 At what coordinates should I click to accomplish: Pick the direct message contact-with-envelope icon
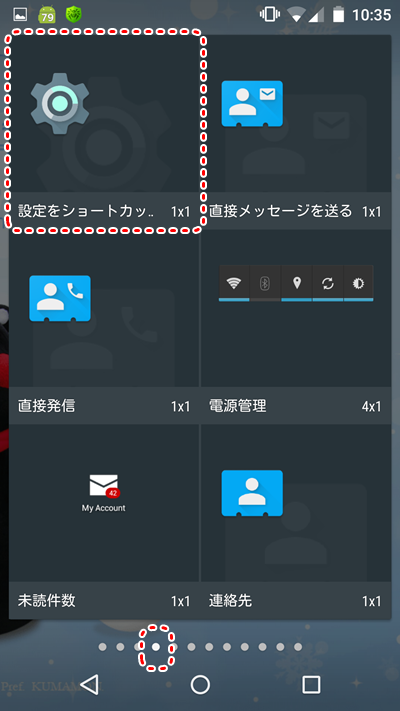click(x=252, y=104)
